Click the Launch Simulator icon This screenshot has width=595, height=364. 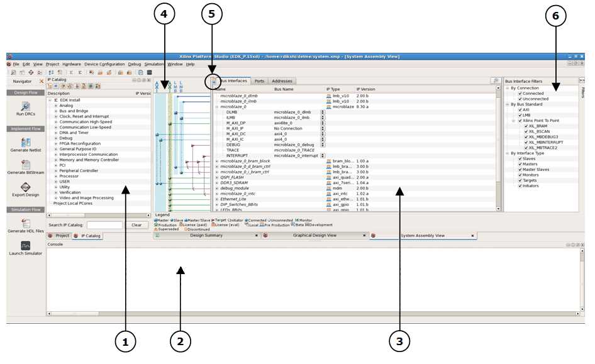(x=25, y=246)
